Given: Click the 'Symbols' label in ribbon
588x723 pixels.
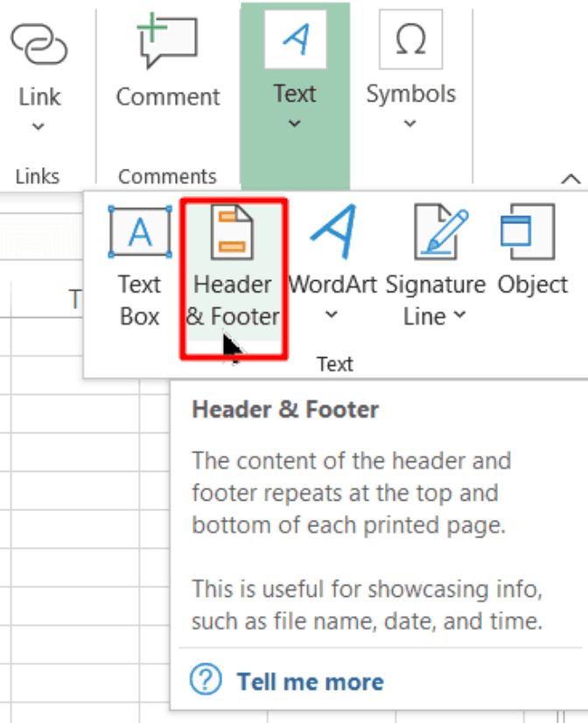Looking at the screenshot, I should pyautogui.click(x=410, y=94).
